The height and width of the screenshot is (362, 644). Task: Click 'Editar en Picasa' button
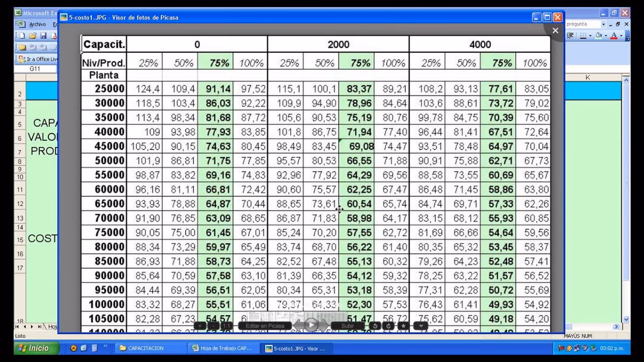tap(265, 326)
